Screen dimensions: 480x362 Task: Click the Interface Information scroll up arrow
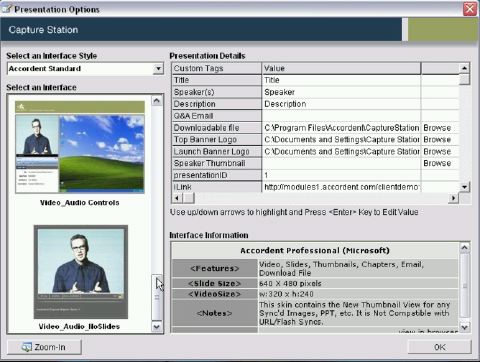tap(464, 248)
